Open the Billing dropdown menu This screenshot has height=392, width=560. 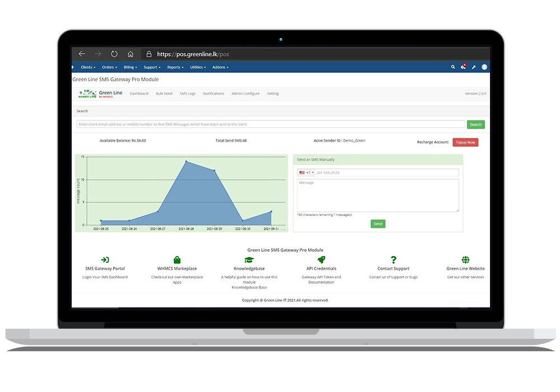point(130,67)
